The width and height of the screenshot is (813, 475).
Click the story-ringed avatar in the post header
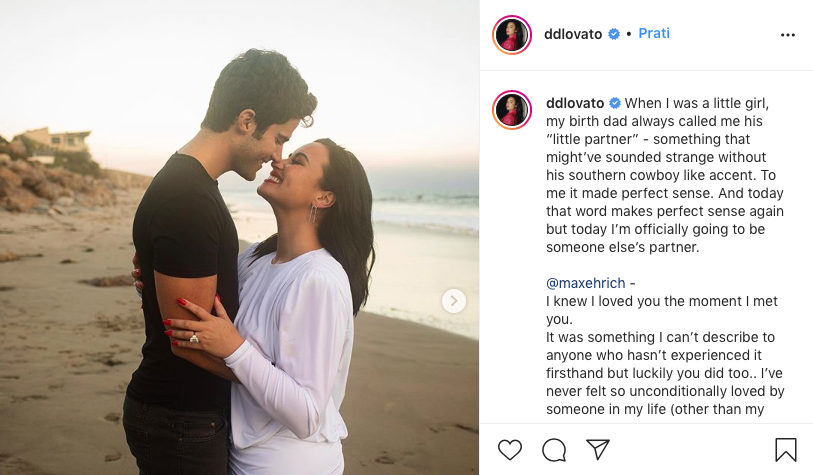tap(512, 35)
